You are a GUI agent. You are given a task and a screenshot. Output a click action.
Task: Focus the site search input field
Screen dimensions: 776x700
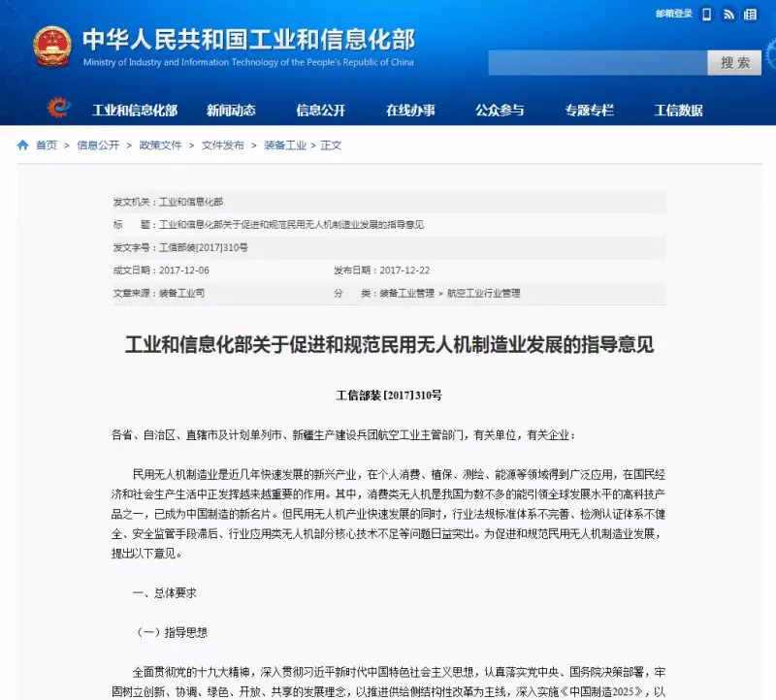tap(598, 63)
